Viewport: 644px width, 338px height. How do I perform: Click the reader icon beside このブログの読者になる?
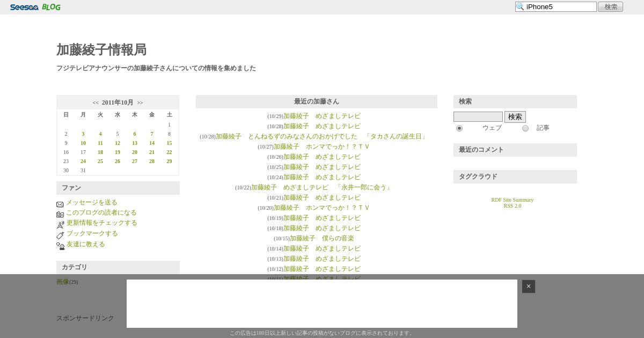[60, 215]
